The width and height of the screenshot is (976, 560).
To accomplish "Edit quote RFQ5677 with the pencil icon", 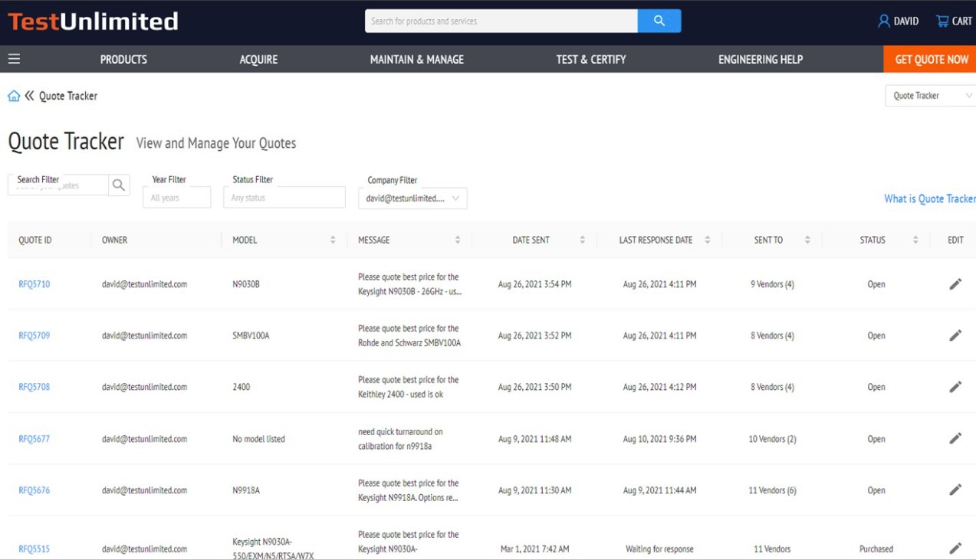I will (x=955, y=437).
